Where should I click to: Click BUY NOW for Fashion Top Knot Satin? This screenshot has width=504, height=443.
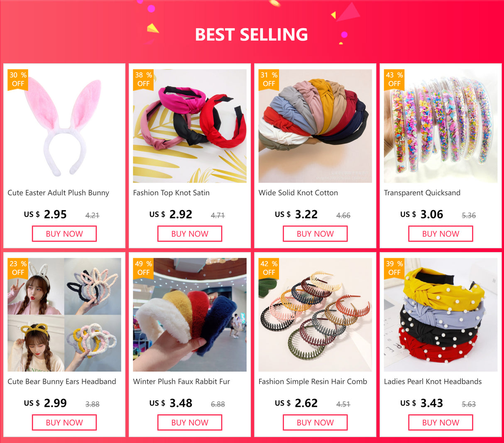point(190,234)
